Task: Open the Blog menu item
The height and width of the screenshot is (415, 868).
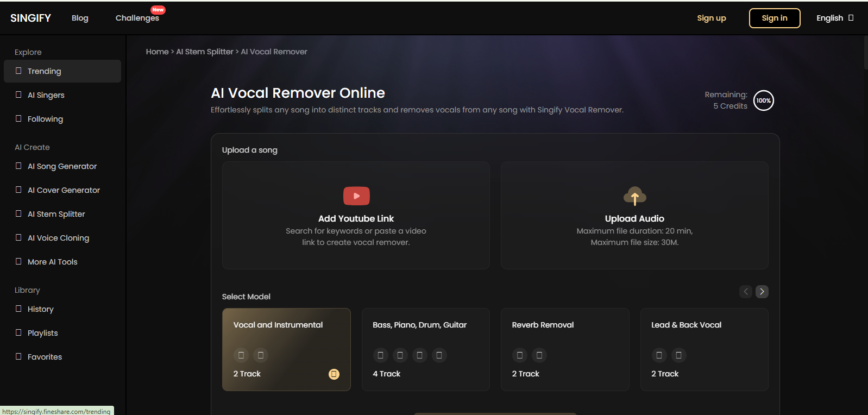Action: point(80,18)
